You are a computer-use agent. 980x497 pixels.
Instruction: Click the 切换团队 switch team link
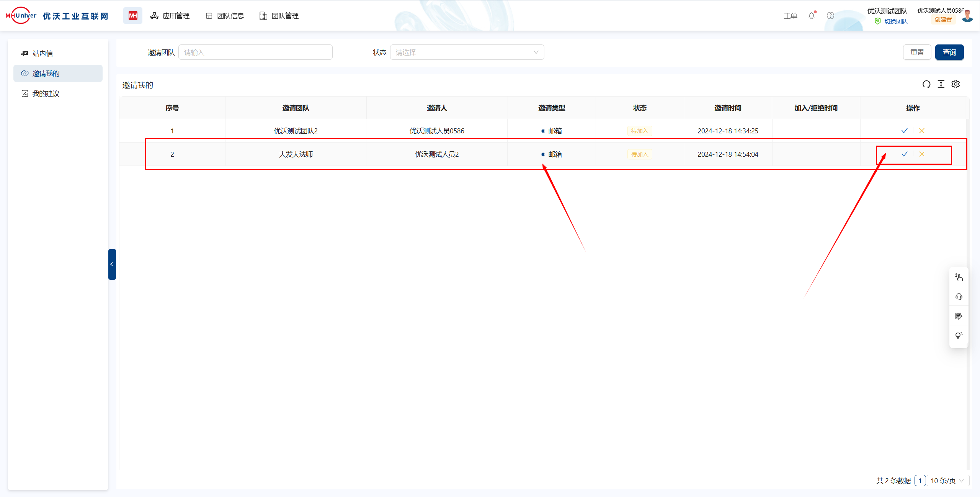(895, 21)
